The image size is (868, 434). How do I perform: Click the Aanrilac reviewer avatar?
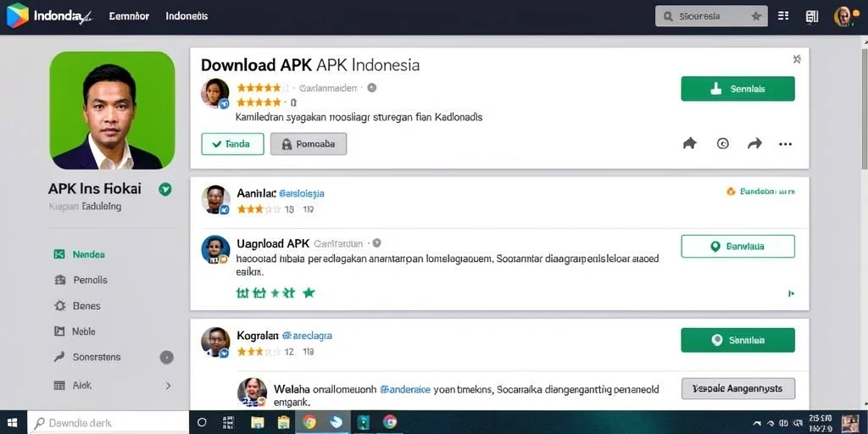pos(215,199)
